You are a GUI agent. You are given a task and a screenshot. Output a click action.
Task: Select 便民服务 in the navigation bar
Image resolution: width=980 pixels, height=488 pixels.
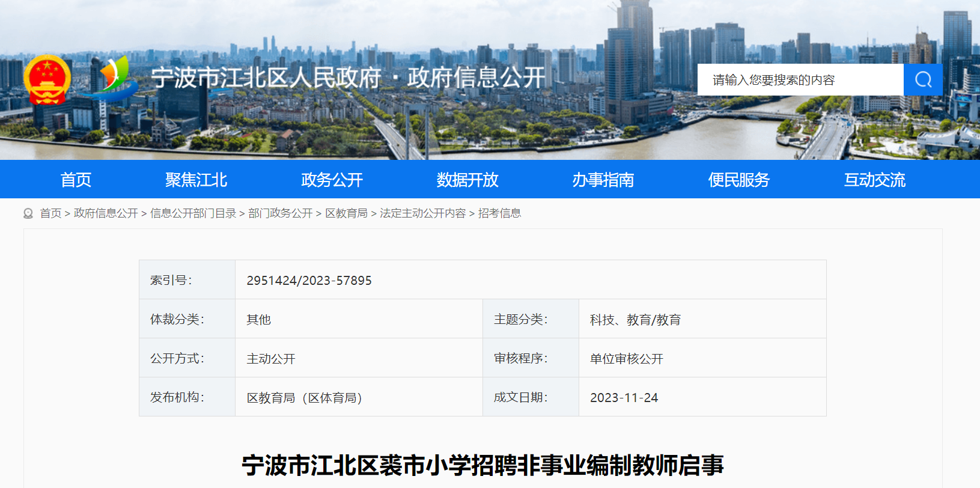click(739, 180)
